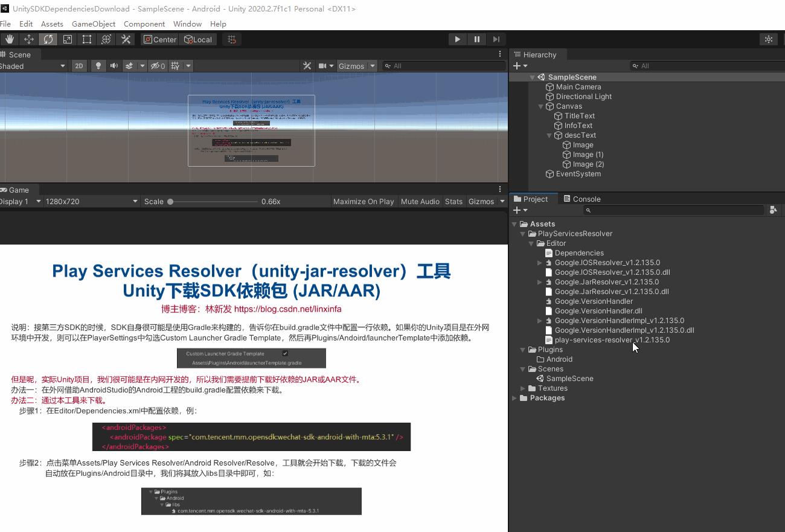This screenshot has height=532, width=785.
Task: Click the Pause button
Action: (477, 39)
